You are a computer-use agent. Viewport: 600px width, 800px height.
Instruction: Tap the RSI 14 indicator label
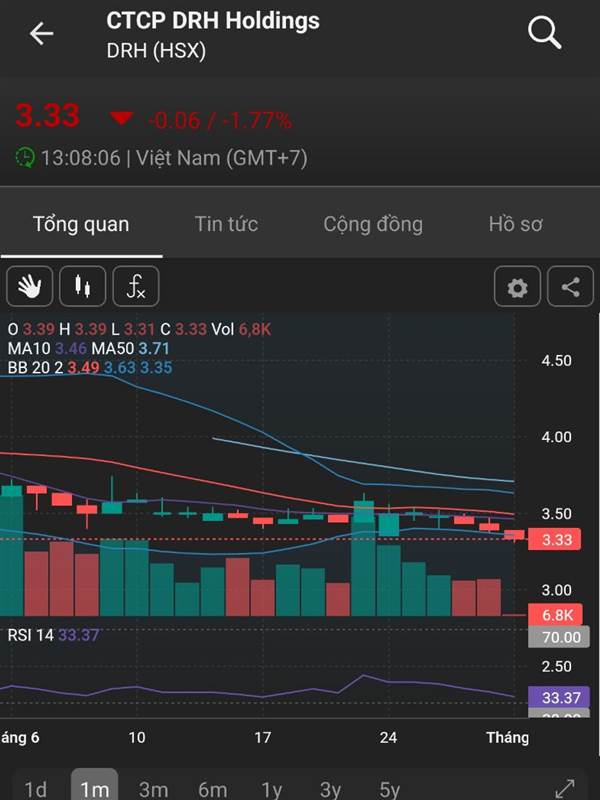[53, 635]
